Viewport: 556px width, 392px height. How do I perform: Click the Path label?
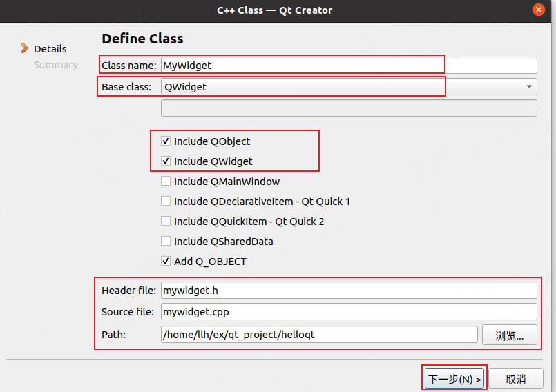tap(113, 335)
